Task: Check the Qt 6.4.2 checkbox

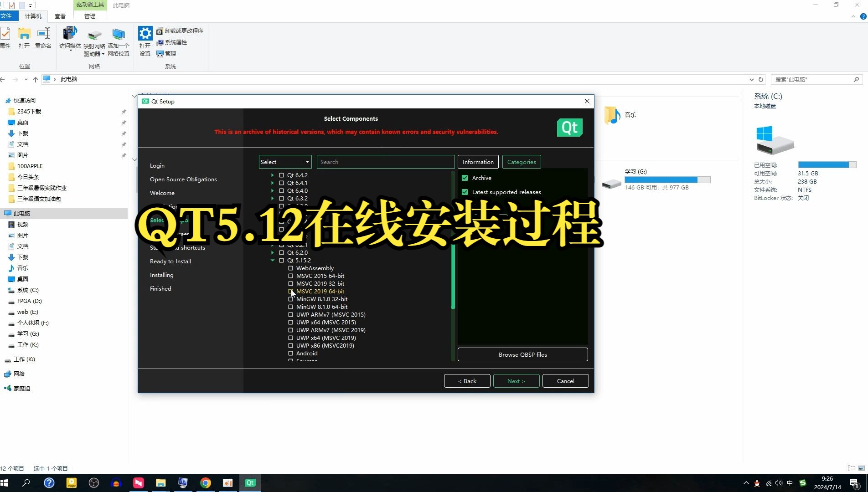Action: click(281, 175)
